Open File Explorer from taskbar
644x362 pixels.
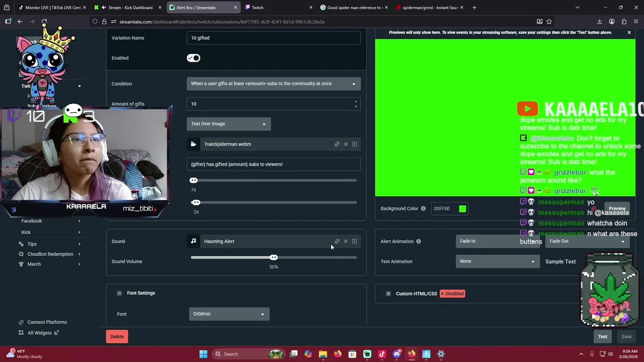(x=323, y=354)
